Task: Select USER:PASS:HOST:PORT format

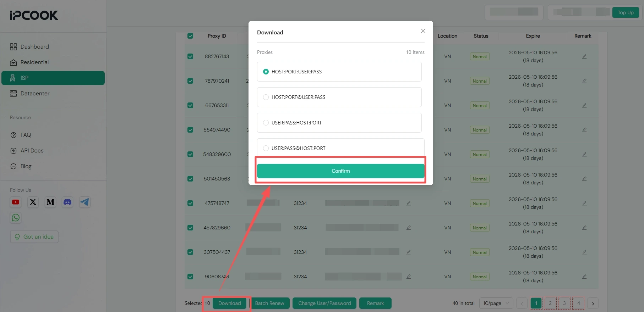Action: (x=339, y=123)
